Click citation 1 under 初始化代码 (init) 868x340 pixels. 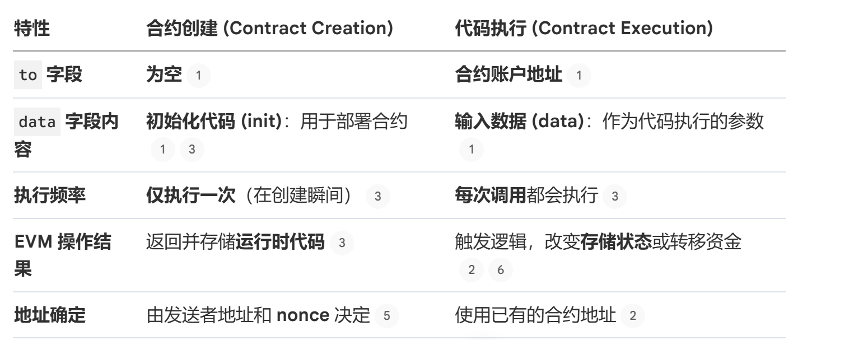[163, 150]
